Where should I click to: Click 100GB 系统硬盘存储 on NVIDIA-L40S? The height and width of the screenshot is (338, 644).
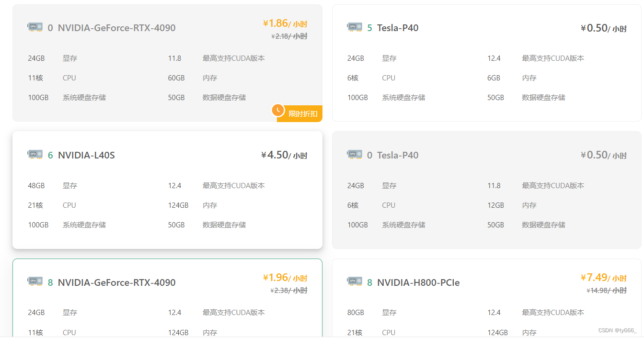click(x=67, y=225)
